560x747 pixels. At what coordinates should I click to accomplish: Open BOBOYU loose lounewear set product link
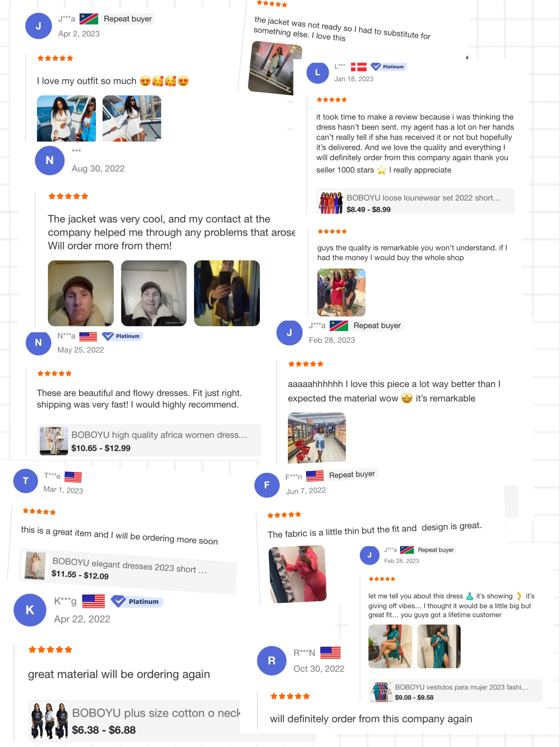click(416, 201)
